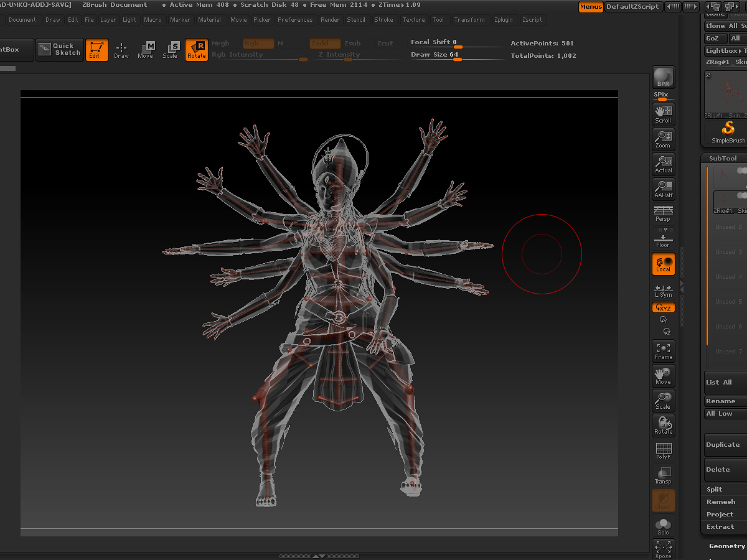Collapse the SubTool subpalette header
This screenshot has height=560, width=747.
[722, 158]
